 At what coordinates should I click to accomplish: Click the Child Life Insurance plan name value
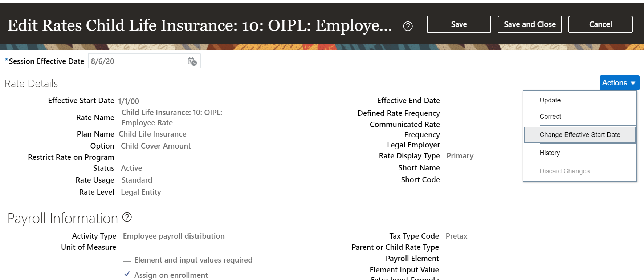pos(152,134)
